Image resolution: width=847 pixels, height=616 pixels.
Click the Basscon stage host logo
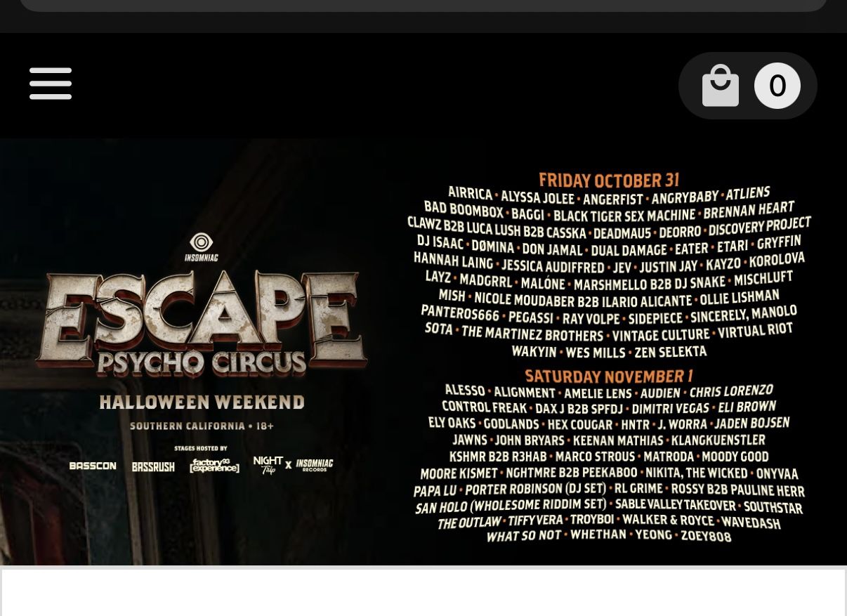coord(93,466)
